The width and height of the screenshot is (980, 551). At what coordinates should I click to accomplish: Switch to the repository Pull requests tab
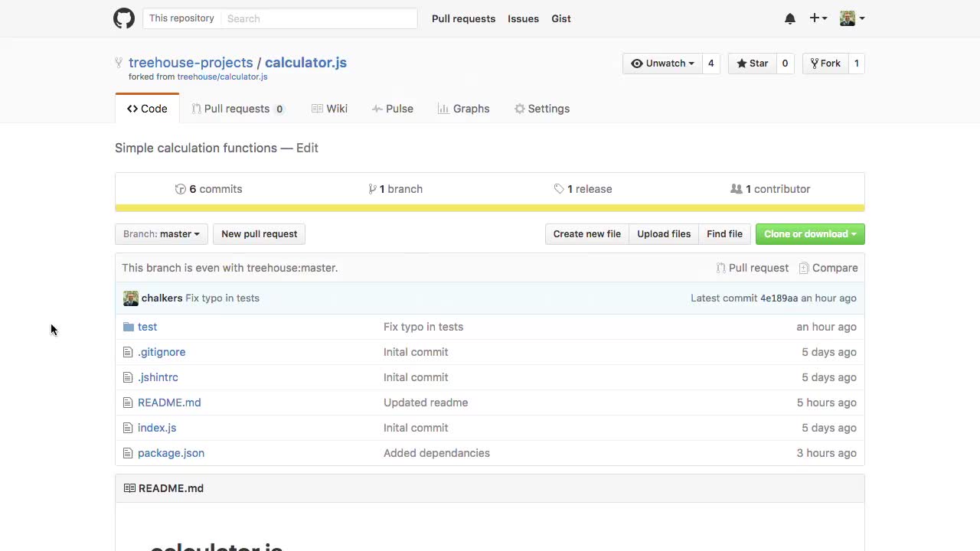[x=237, y=109]
